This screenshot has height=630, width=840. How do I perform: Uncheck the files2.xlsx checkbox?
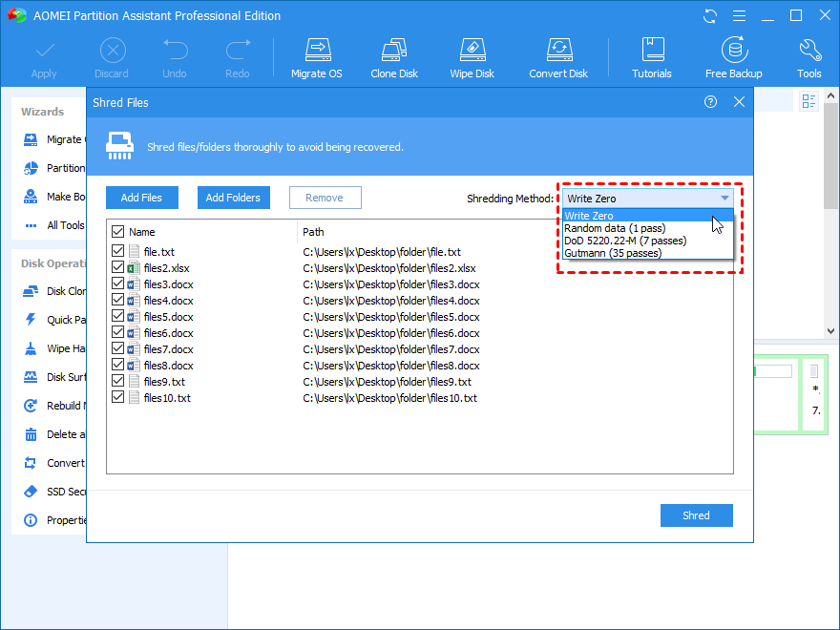(117, 267)
